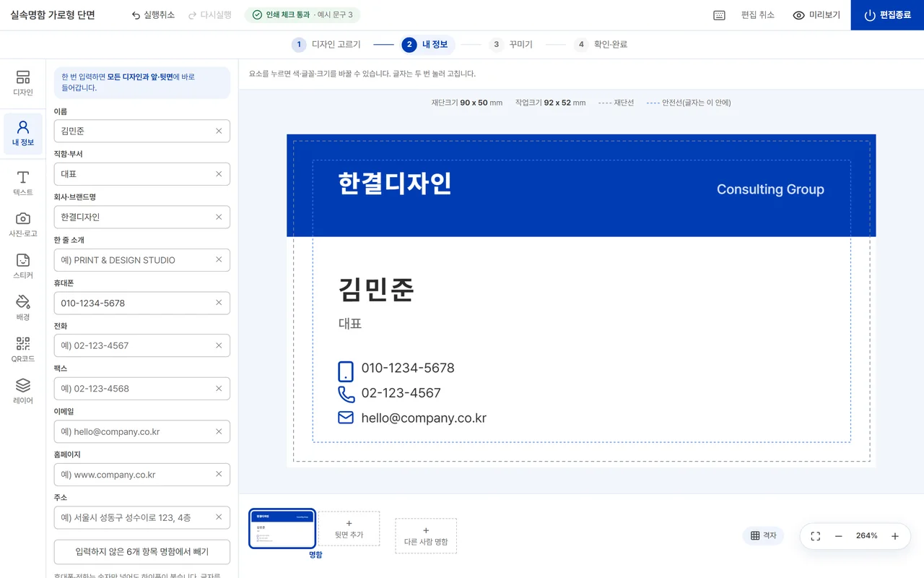The width and height of the screenshot is (924, 578).
Task: Undo with 실행취소 button
Action: pyautogui.click(x=153, y=15)
